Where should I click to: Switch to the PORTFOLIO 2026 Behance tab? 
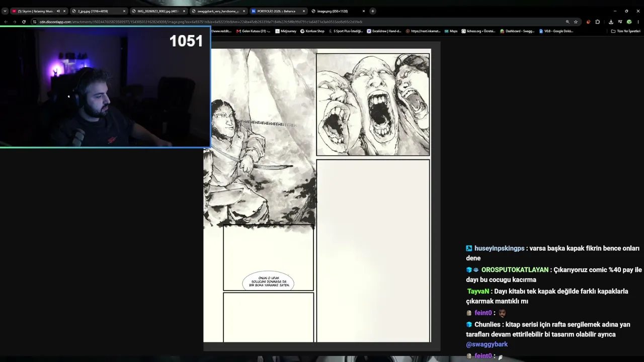point(278,11)
